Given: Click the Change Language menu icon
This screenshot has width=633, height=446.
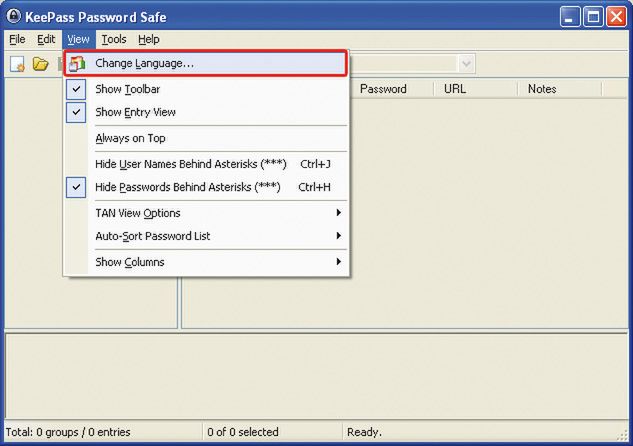Looking at the screenshot, I should pyautogui.click(x=77, y=63).
